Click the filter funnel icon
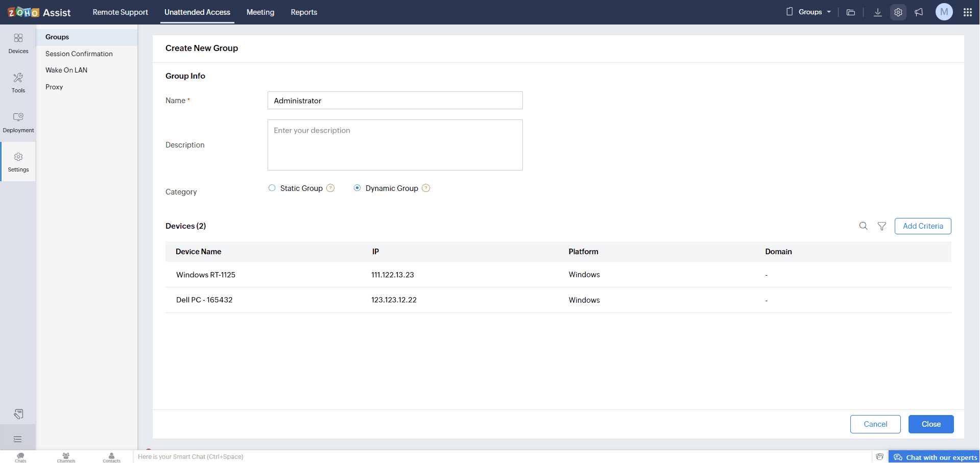The width and height of the screenshot is (980, 463). click(x=881, y=226)
